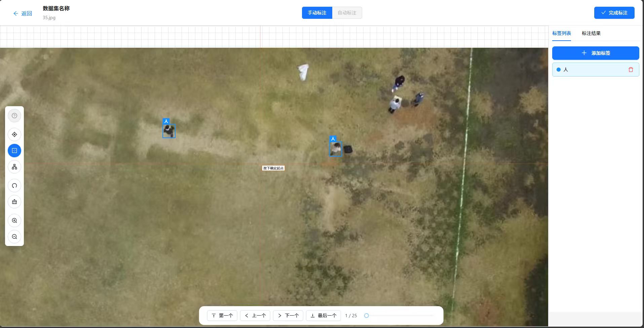Image resolution: width=644 pixels, height=328 pixels.
Task: Delete the 人 label with trash icon
Action: pyautogui.click(x=631, y=70)
